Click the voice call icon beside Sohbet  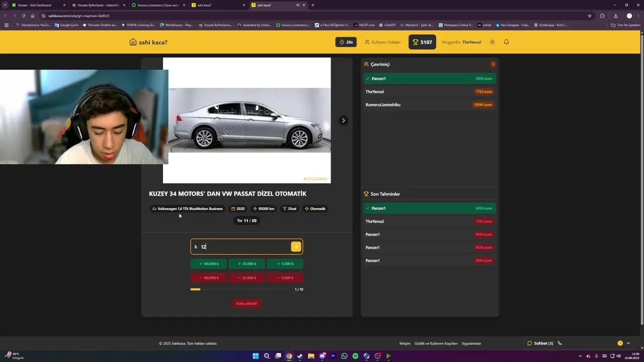tap(559, 343)
